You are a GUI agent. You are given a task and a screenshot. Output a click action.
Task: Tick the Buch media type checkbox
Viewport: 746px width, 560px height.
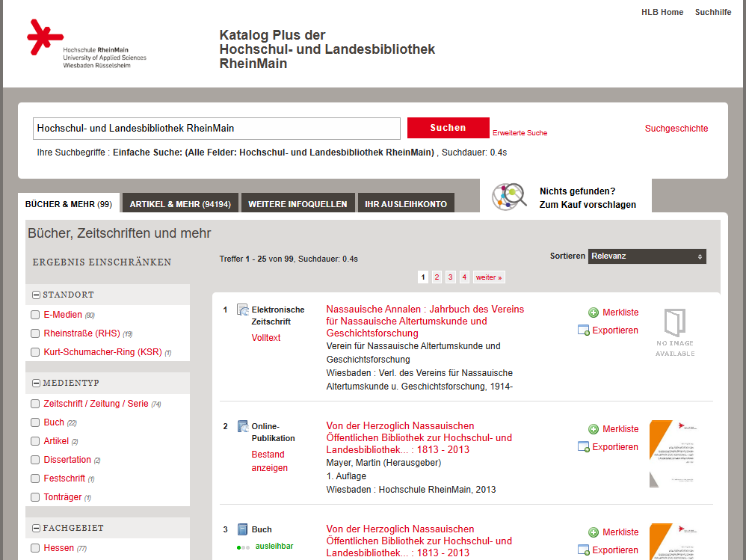35,423
